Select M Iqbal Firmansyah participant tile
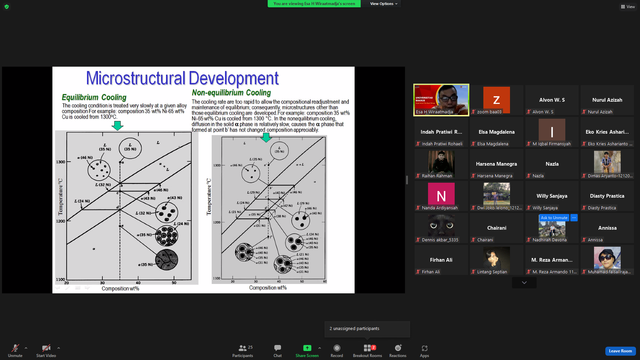Screen dimensions: 640x360 coord(552,132)
